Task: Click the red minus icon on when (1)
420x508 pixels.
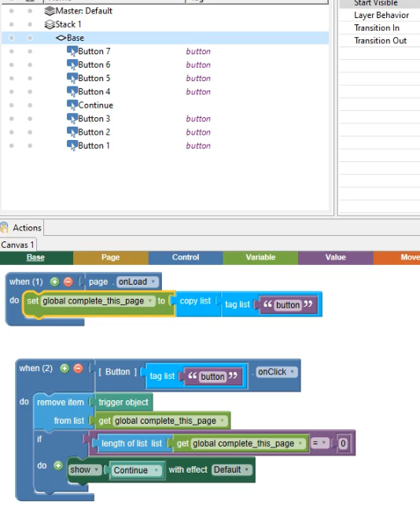Action: tap(68, 282)
